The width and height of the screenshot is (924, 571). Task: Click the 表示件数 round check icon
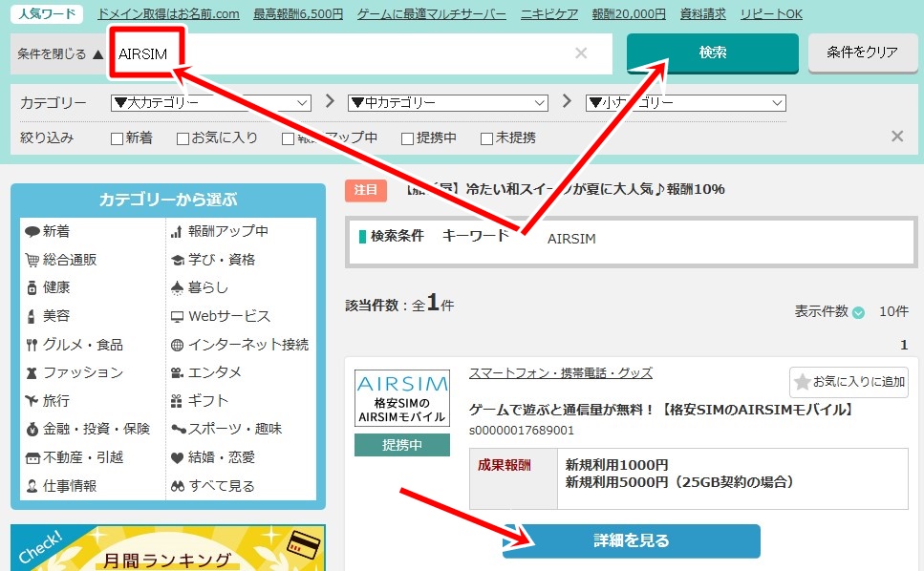click(859, 312)
